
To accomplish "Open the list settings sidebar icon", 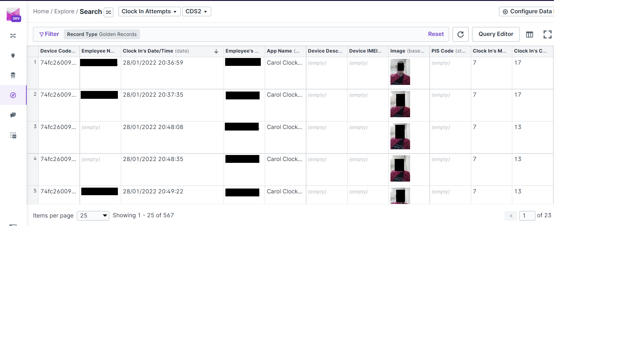I will (13, 135).
